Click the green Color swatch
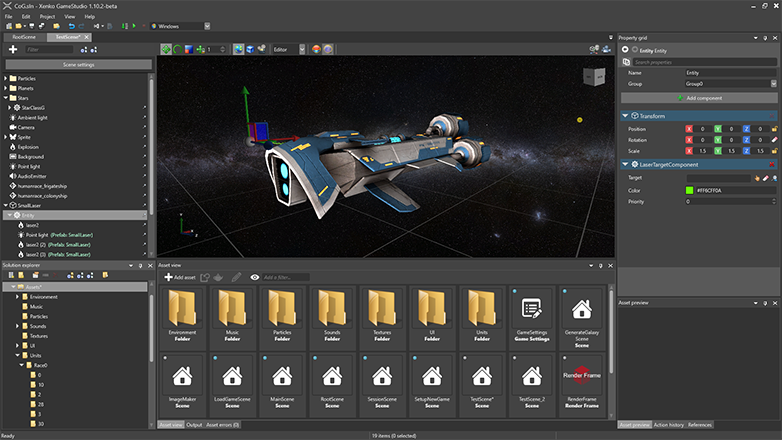 (x=690, y=189)
